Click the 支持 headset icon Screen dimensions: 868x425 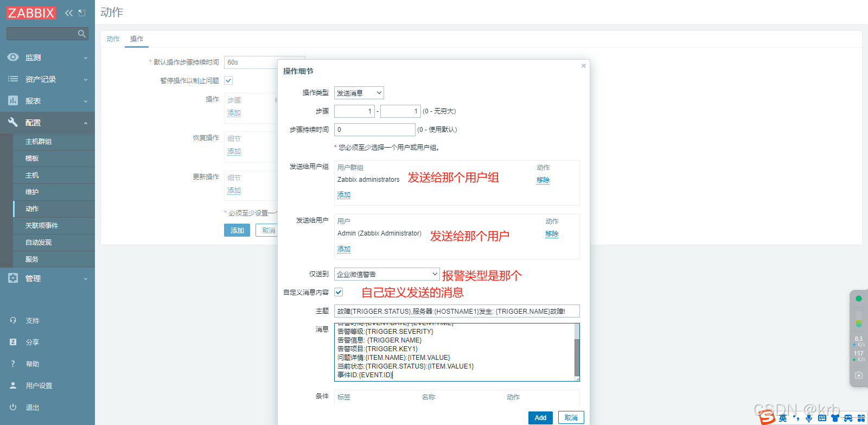point(13,320)
